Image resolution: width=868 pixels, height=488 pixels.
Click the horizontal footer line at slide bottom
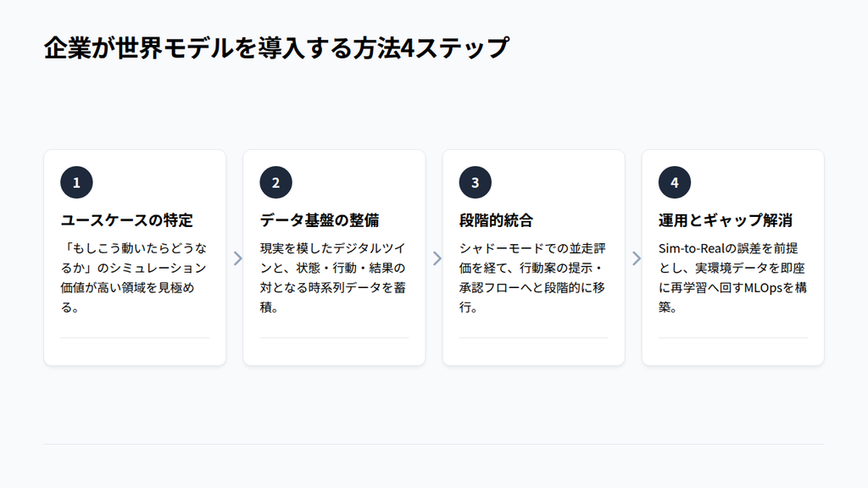[x=433, y=444]
